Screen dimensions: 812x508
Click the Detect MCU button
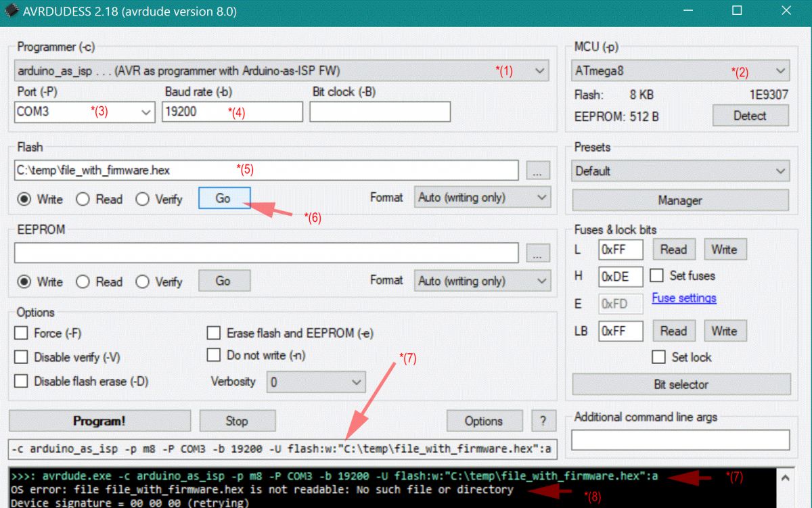(750, 116)
